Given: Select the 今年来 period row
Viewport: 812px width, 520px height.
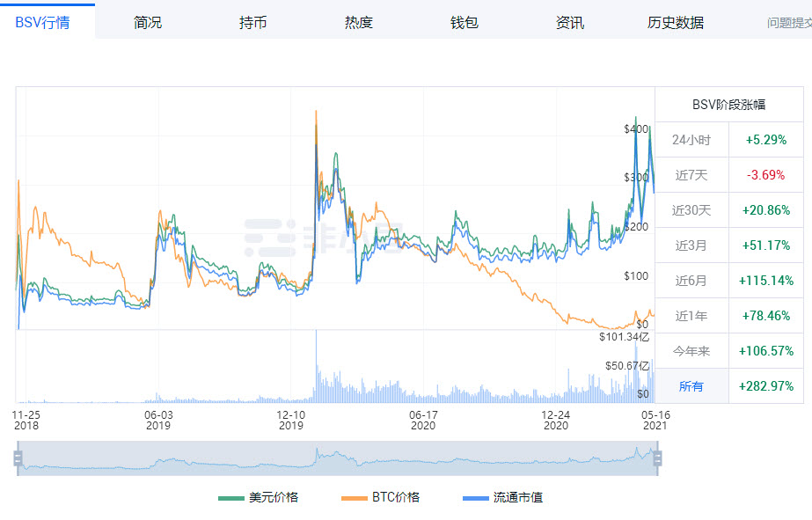Looking at the screenshot, I should coord(691,351).
